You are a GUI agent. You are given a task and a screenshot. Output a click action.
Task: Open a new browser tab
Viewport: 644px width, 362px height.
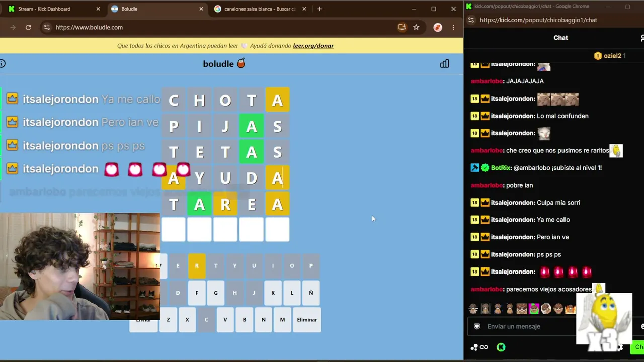pos(319,9)
